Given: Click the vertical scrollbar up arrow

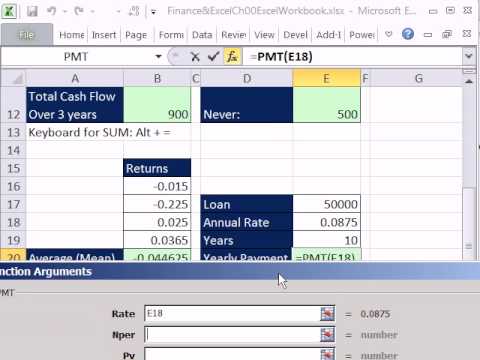Looking at the screenshot, I should coord(469,81).
